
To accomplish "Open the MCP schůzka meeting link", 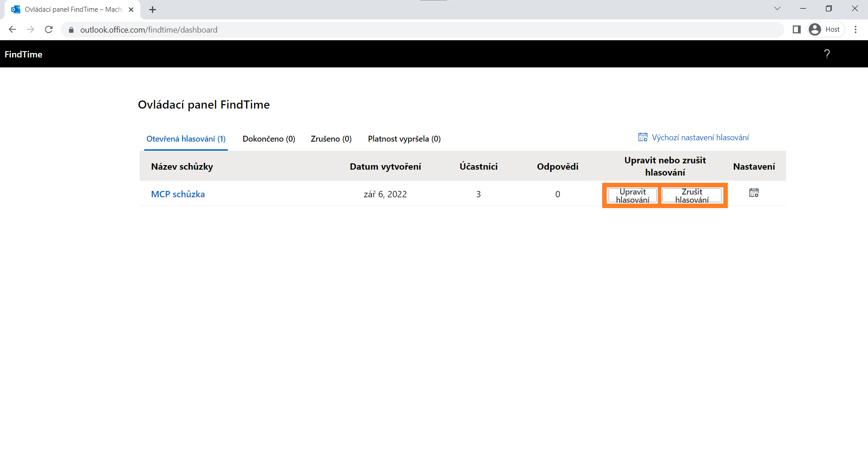I will (178, 194).
